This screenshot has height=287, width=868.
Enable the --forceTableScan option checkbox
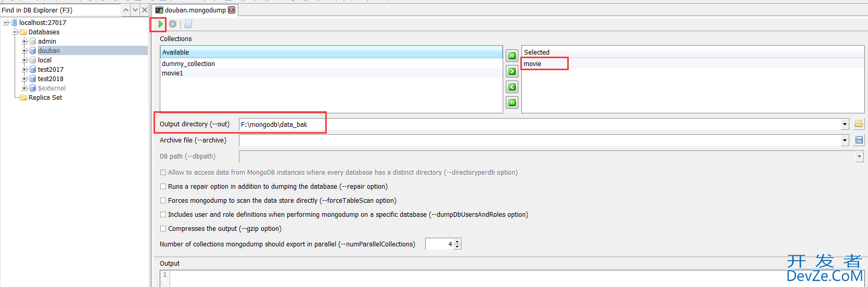click(163, 201)
